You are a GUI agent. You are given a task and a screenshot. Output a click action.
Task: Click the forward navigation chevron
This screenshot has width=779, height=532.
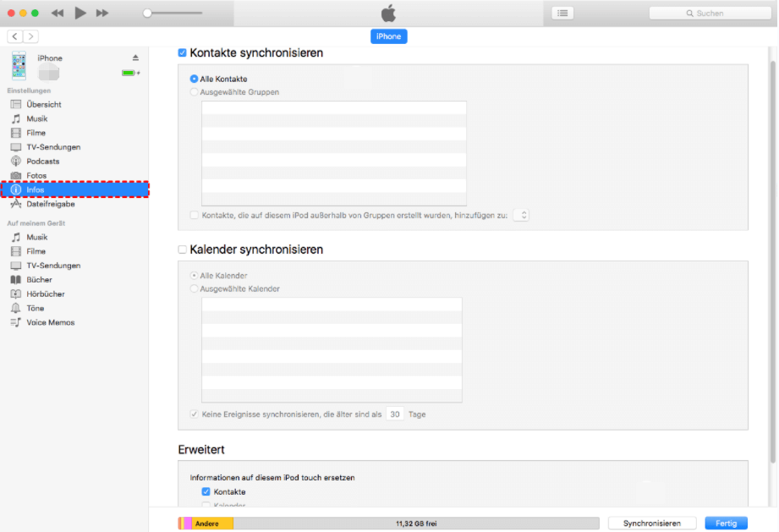[x=30, y=36]
